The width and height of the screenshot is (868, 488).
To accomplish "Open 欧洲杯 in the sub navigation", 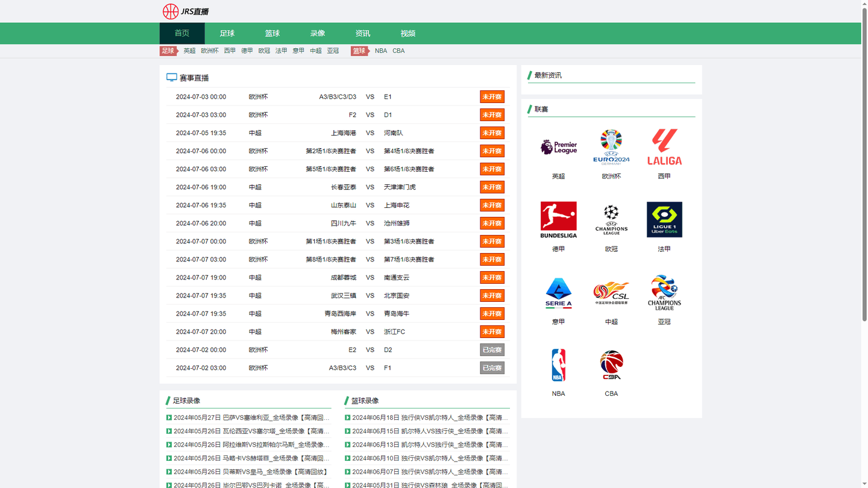I will pyautogui.click(x=210, y=51).
